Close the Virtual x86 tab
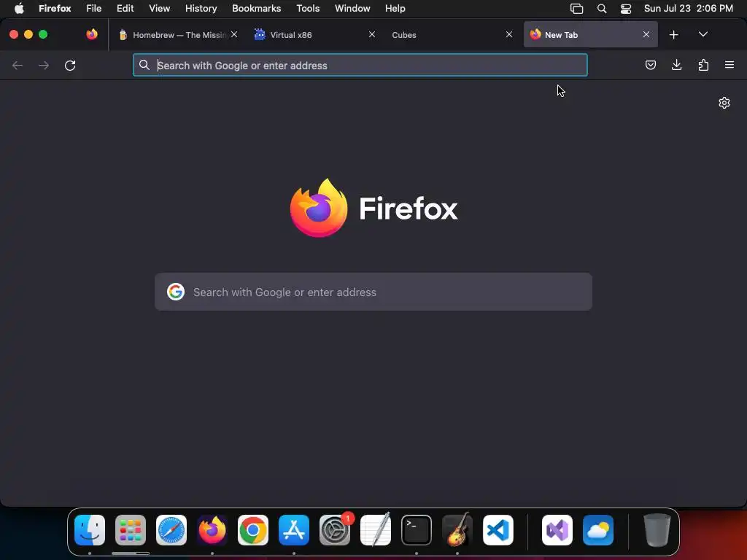The height and width of the screenshot is (560, 747). (371, 34)
